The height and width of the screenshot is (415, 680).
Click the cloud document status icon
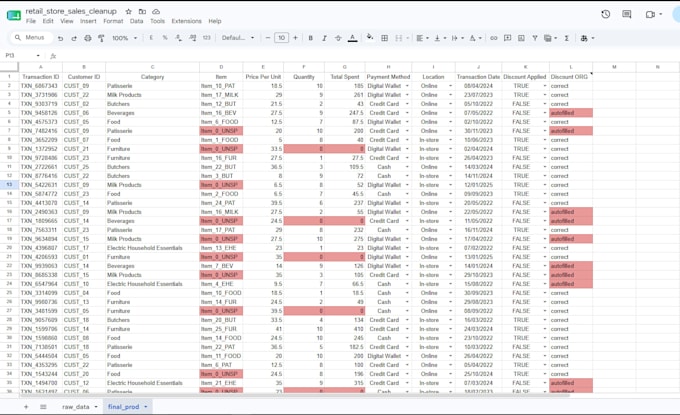pos(156,12)
